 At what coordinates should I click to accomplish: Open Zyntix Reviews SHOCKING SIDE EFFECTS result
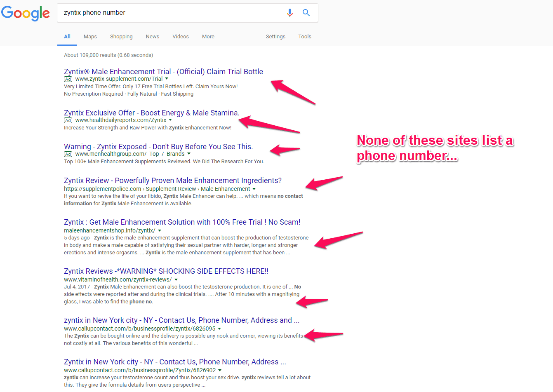click(166, 271)
